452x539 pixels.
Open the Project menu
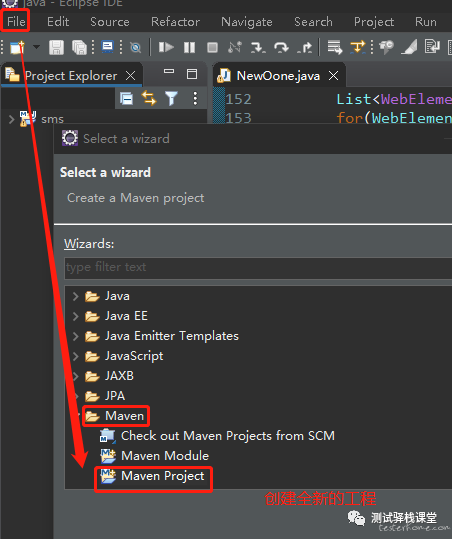(374, 22)
